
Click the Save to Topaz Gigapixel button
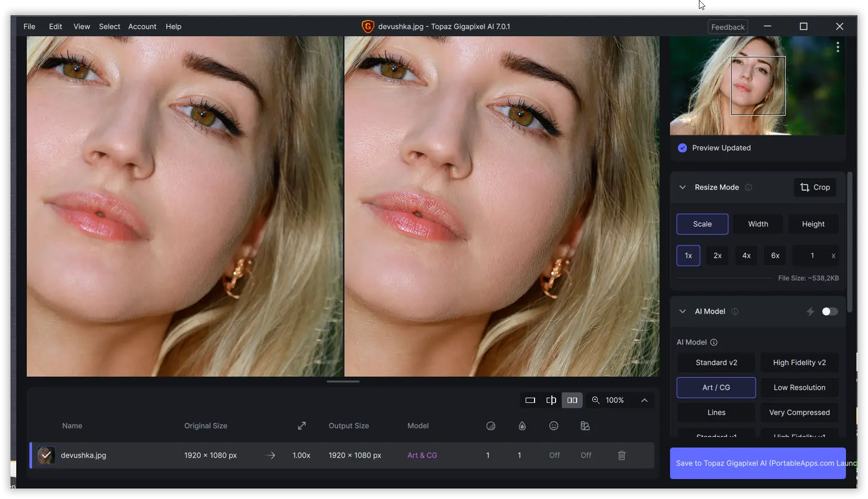click(757, 463)
